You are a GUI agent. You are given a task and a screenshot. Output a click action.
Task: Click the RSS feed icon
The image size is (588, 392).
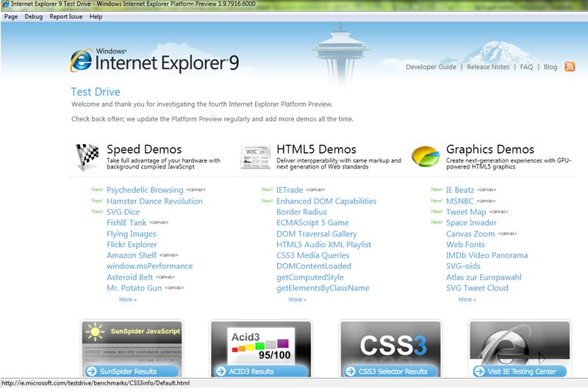(569, 66)
